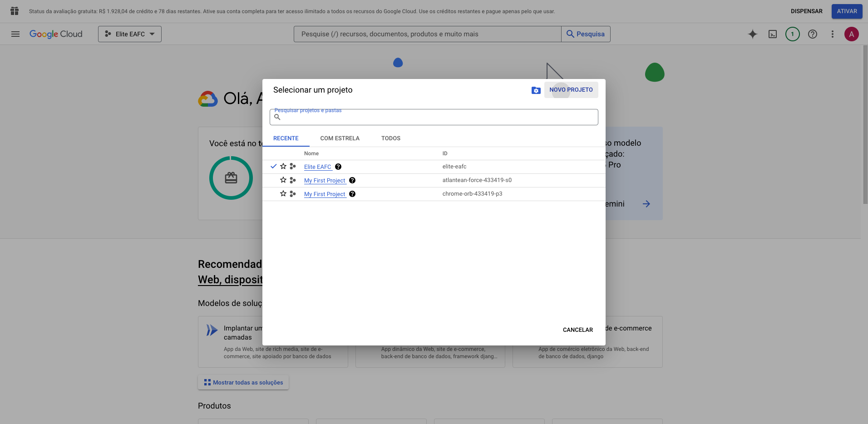
Task: Open the three-dot settings menu
Action: pyautogui.click(x=833, y=34)
